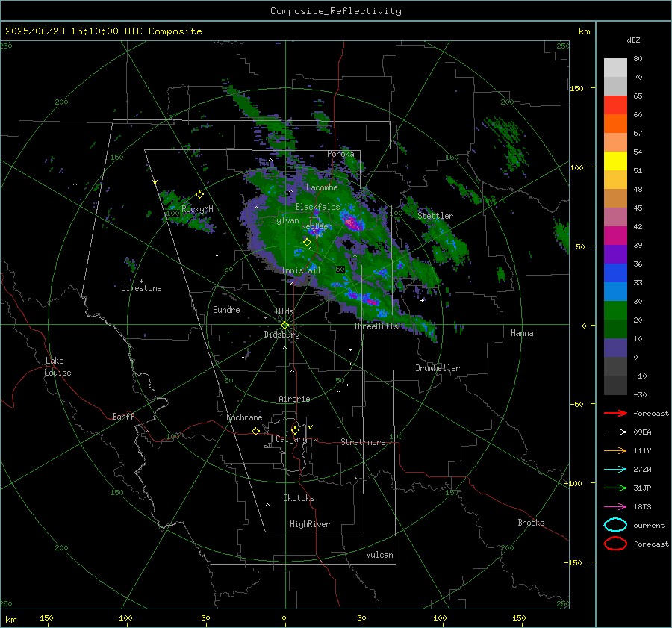Viewport: 672px width, 628px height.
Task: Click the Airdrie city label
Action: pos(294,399)
